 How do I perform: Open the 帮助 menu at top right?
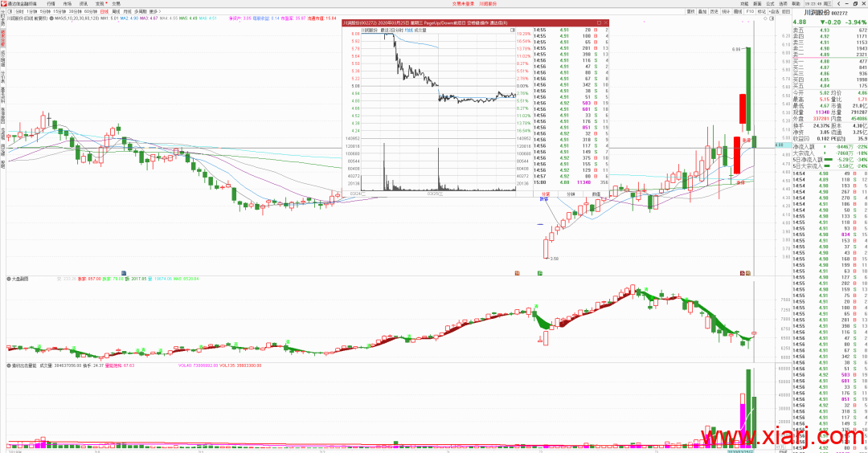(796, 3)
